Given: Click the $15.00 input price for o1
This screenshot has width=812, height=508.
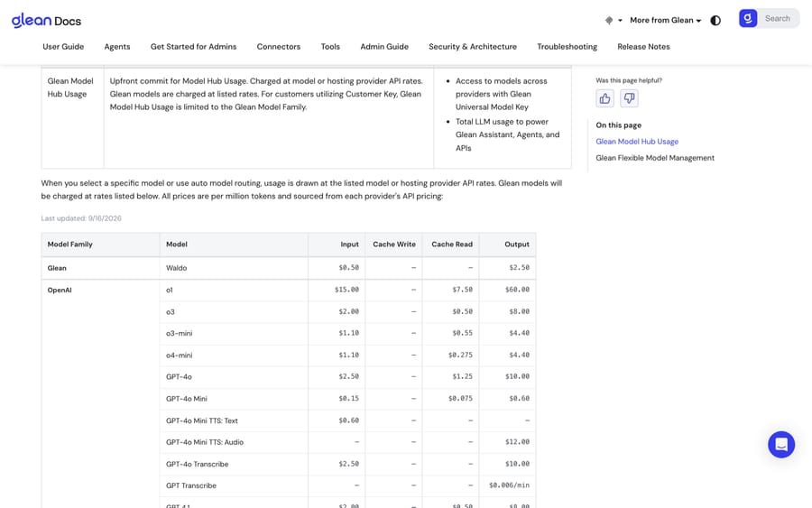Looking at the screenshot, I should pos(347,290).
